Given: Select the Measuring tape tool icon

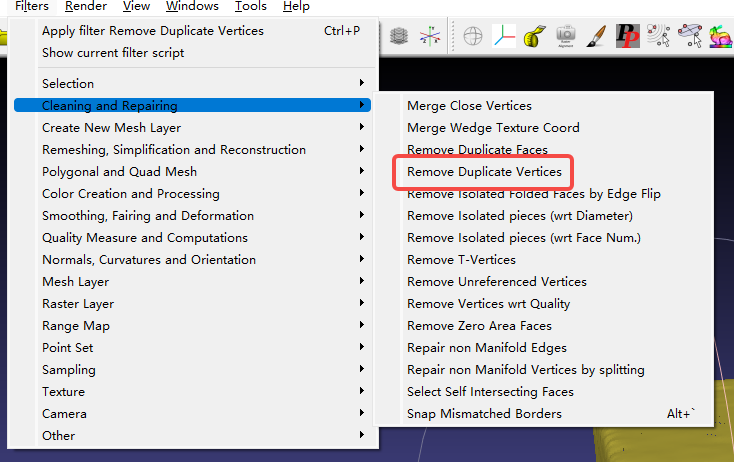Looking at the screenshot, I should tap(535, 37).
